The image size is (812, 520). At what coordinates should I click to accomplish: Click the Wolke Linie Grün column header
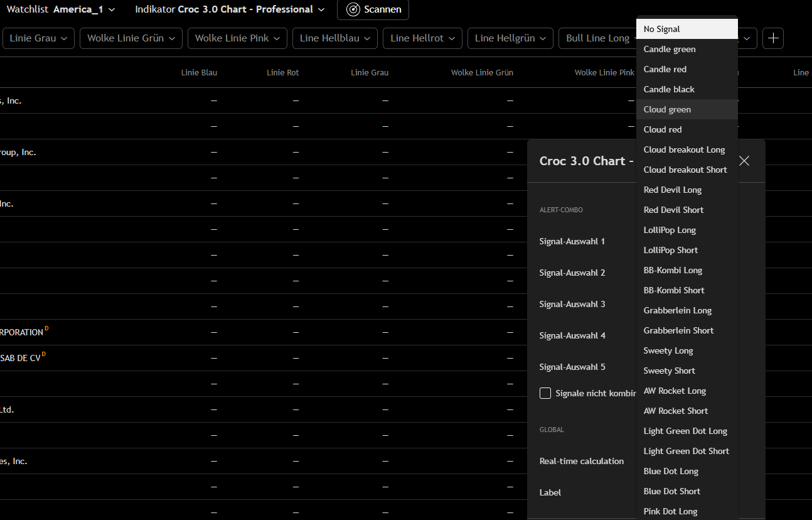(x=481, y=73)
